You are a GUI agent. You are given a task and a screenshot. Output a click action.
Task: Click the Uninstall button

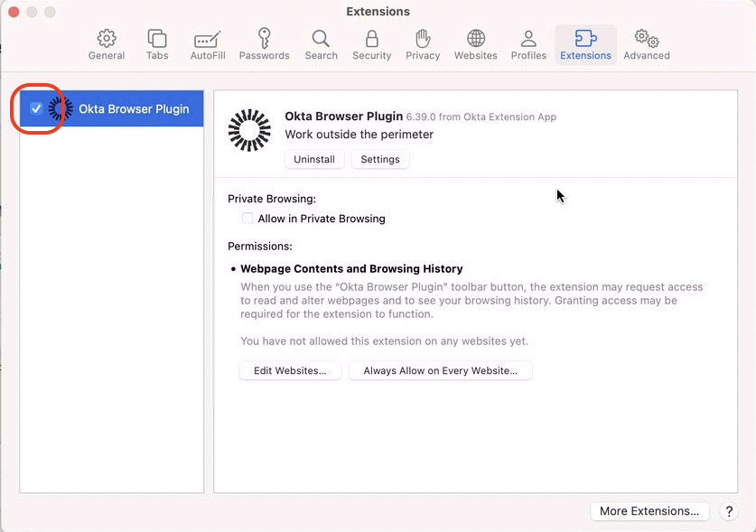click(314, 159)
